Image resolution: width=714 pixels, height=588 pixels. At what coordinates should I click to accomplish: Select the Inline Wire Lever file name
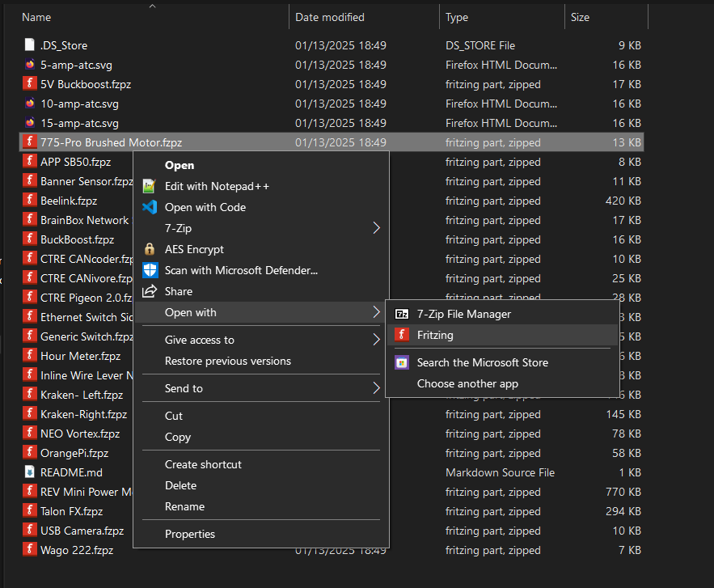87,376
